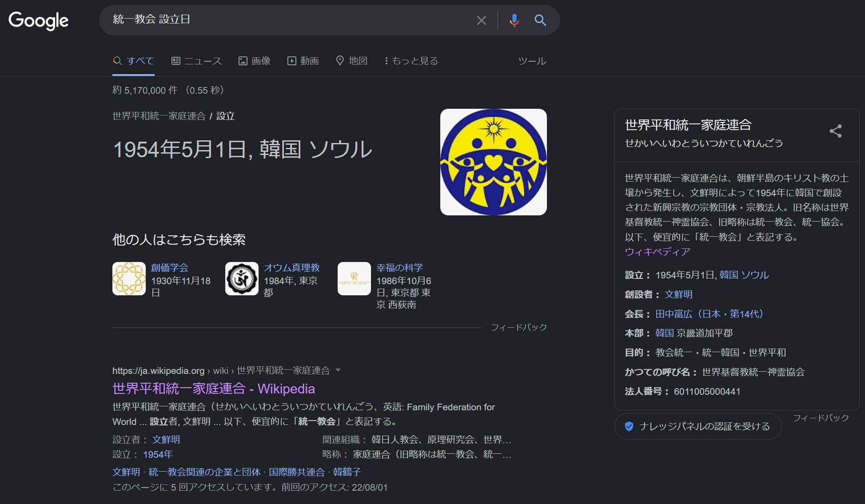
Task: Click フィードバック below the related searches
Action: coord(519,327)
